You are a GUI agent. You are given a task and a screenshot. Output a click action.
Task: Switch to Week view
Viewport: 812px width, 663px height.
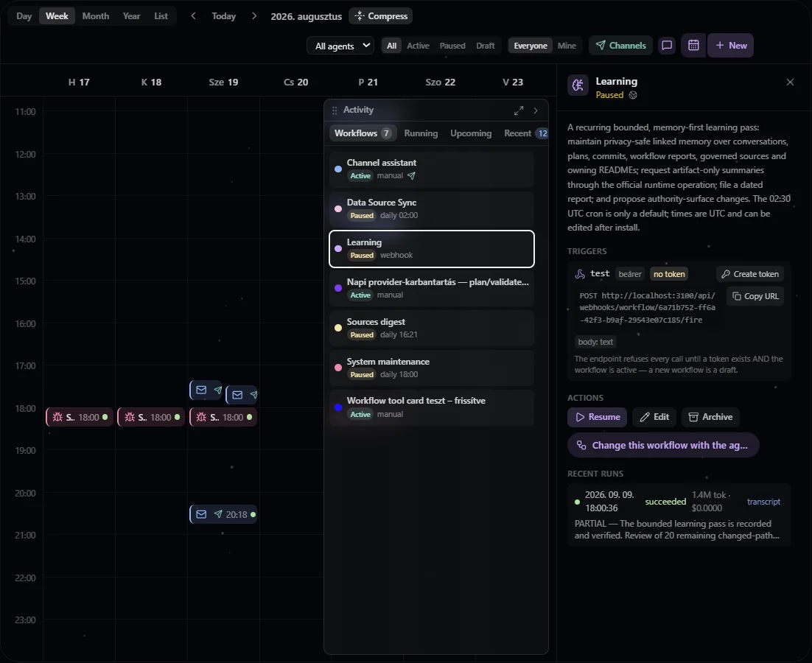(x=57, y=16)
